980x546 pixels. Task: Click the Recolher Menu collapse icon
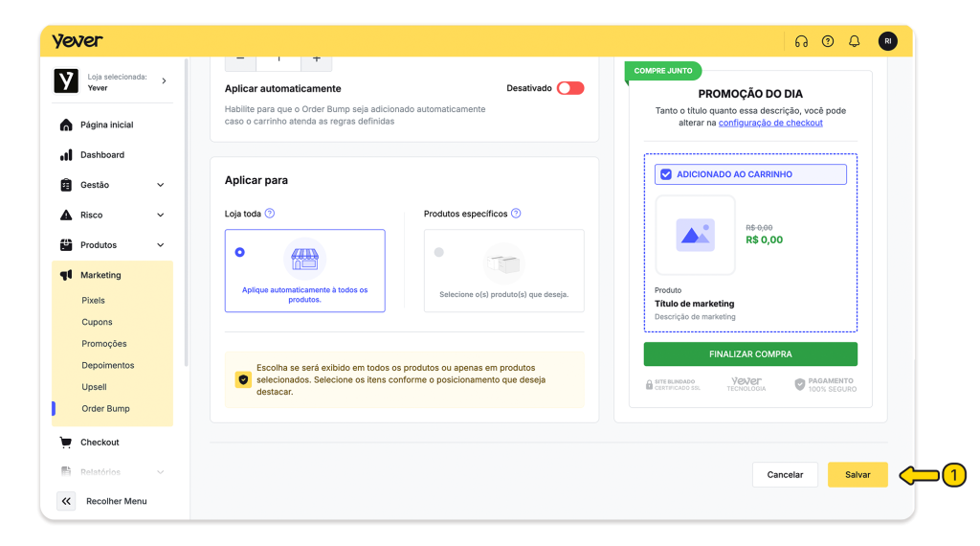click(66, 501)
